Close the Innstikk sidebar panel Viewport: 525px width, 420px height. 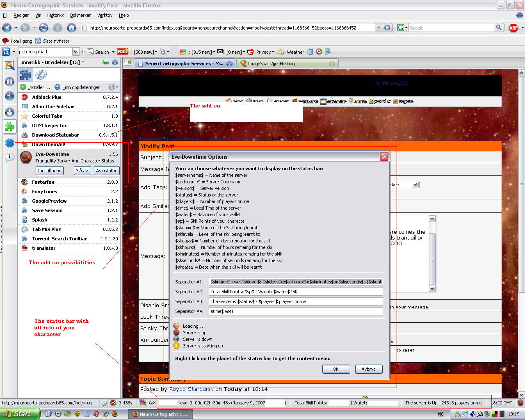pos(115,62)
